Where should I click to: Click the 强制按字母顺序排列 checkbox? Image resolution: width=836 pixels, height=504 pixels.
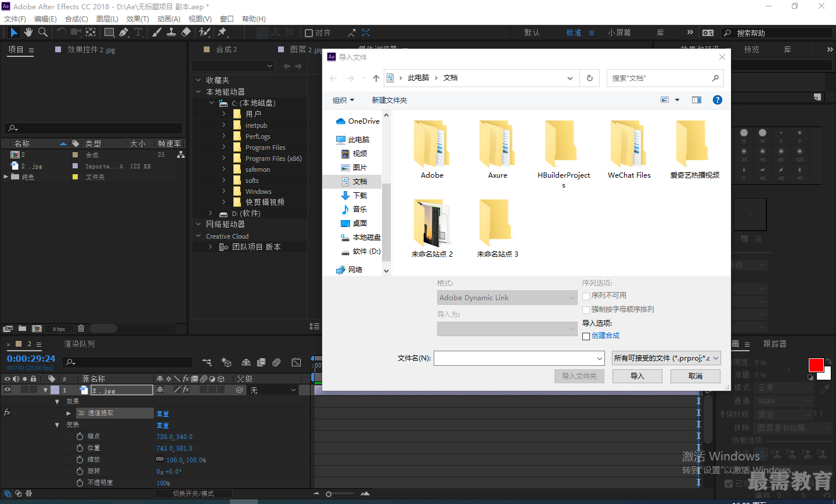pos(586,310)
